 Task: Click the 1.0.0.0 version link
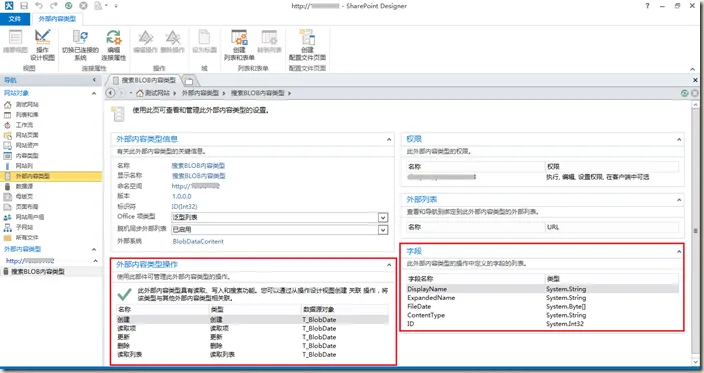pos(181,197)
